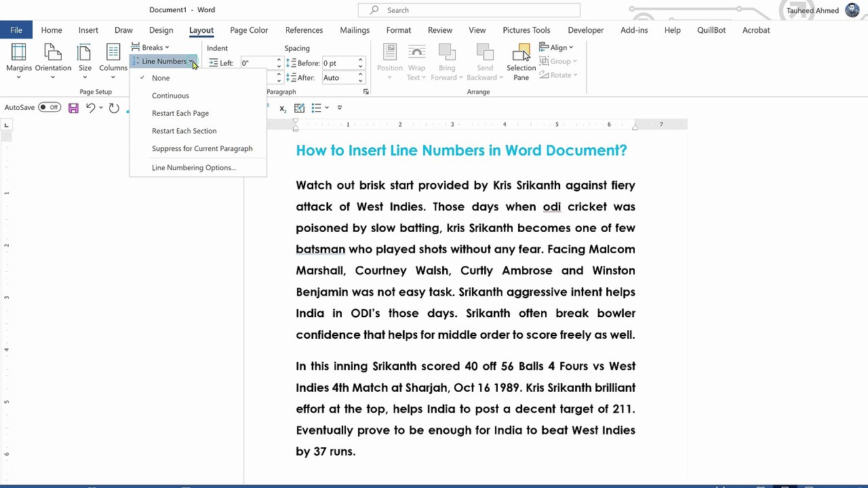Open the Add-ins tab
Image resolution: width=868 pixels, height=488 pixels.
[x=634, y=30]
